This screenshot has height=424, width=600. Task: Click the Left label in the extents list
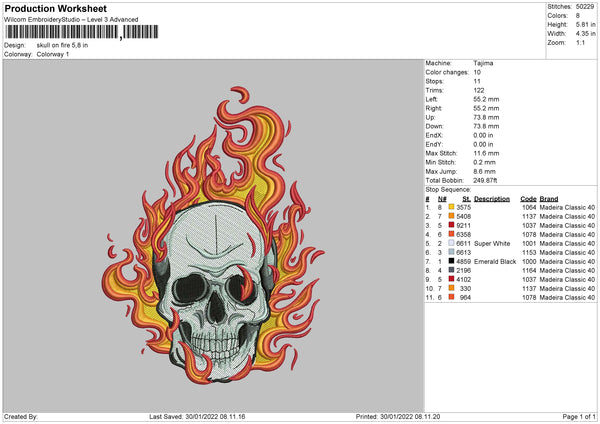coord(430,99)
